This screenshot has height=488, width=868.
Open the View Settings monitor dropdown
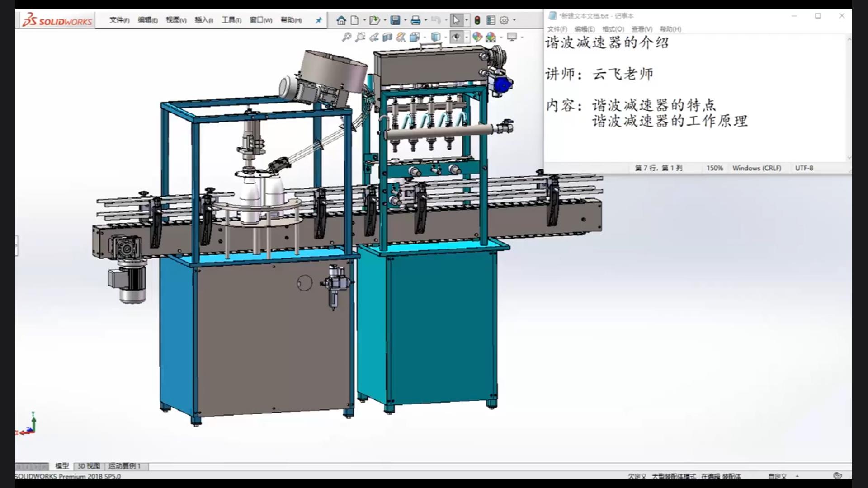tap(522, 37)
